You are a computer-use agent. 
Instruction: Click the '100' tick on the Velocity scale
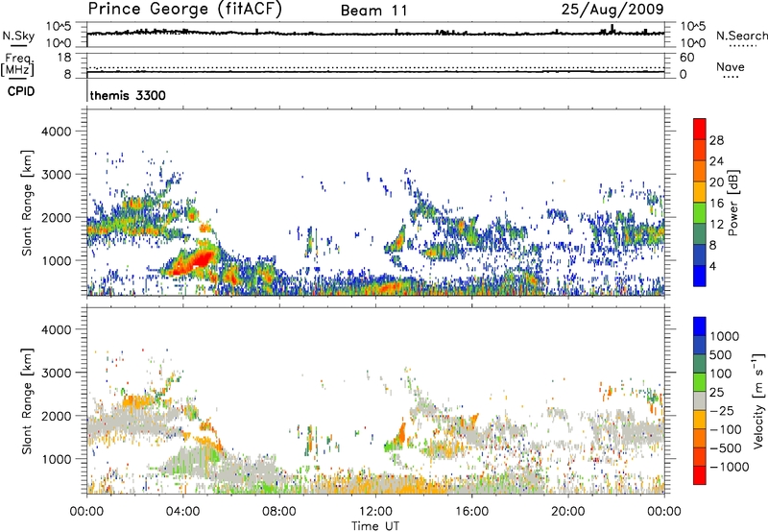(721, 374)
